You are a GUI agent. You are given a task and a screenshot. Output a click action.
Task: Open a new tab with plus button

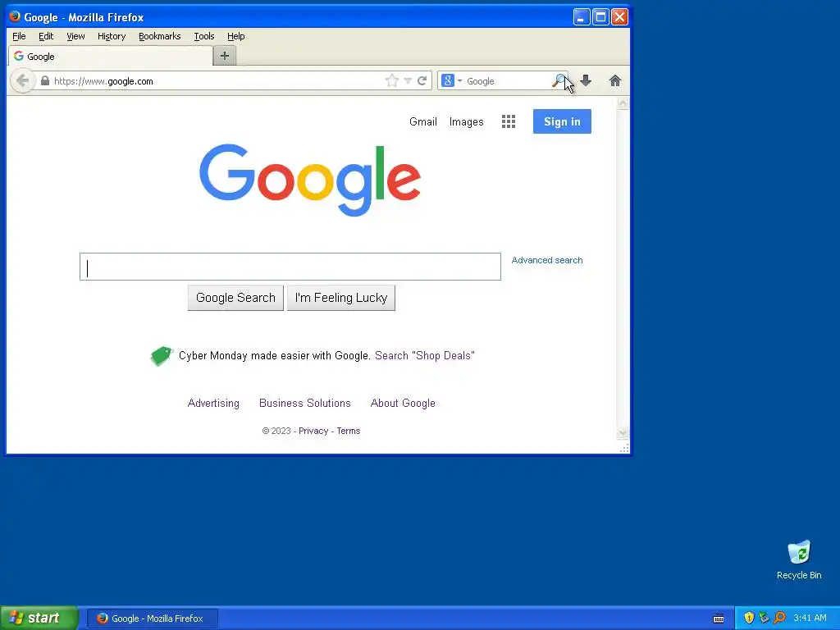tap(225, 56)
